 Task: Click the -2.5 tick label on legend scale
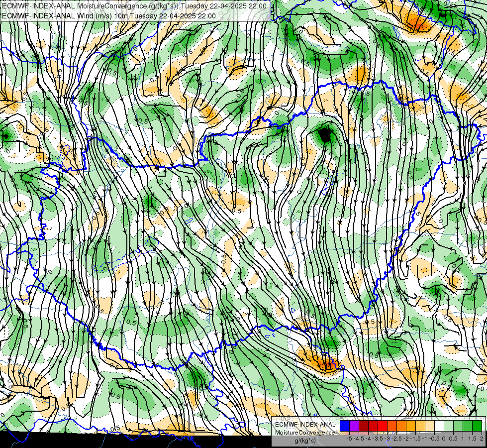click(x=396, y=439)
